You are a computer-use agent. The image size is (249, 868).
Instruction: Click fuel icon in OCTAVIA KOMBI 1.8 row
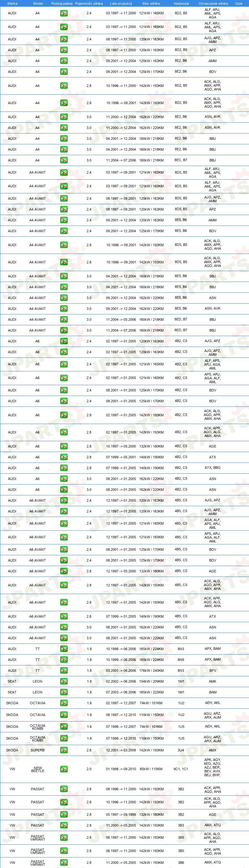pos(64,738)
